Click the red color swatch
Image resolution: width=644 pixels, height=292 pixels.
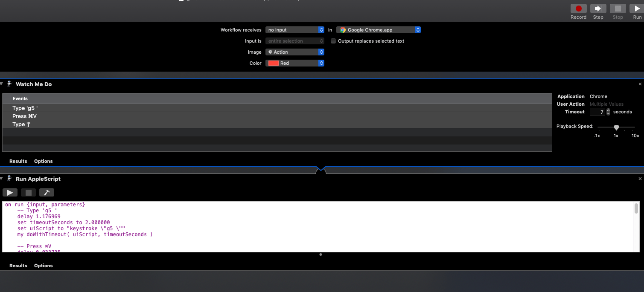(273, 63)
